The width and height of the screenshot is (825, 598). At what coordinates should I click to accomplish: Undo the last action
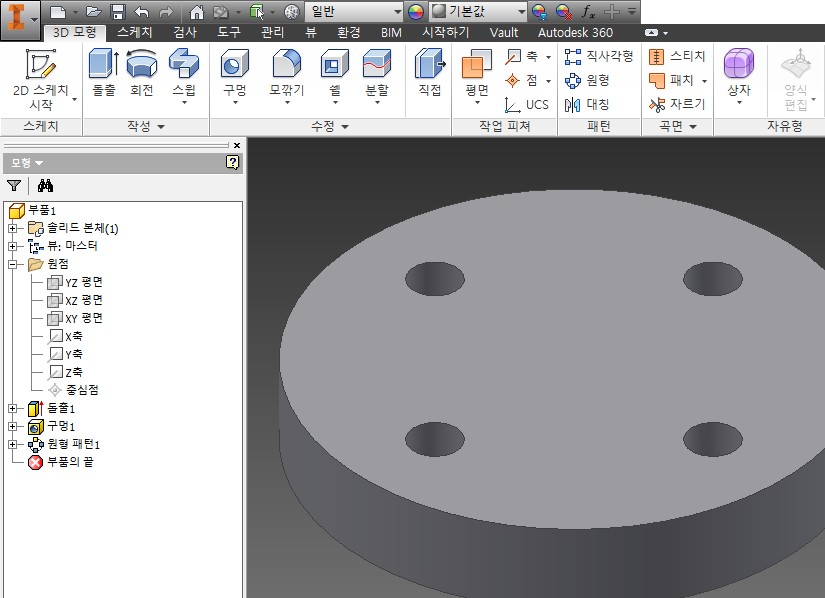[142, 12]
